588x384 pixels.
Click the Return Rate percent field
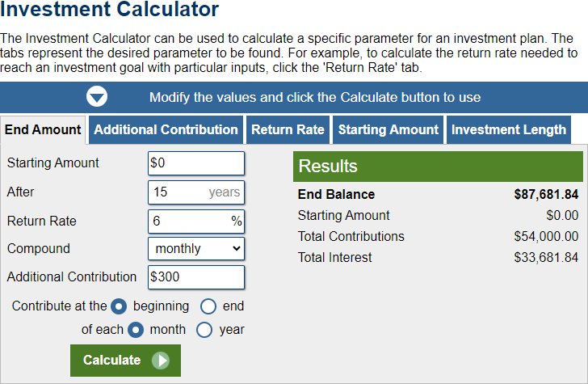[196, 221]
